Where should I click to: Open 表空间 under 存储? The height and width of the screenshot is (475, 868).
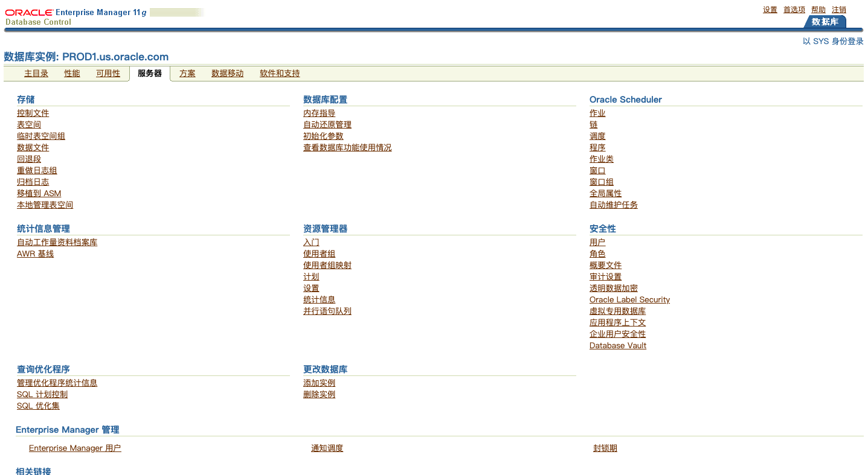28,124
